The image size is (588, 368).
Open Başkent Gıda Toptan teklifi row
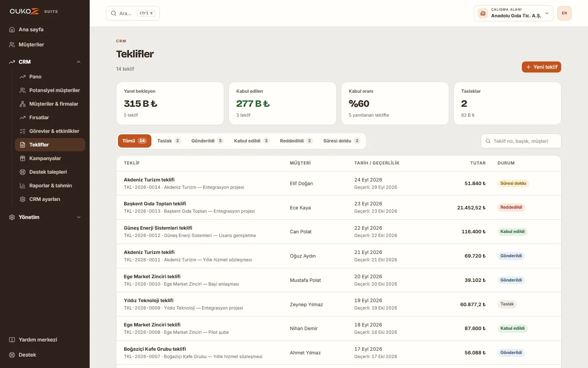pos(338,208)
